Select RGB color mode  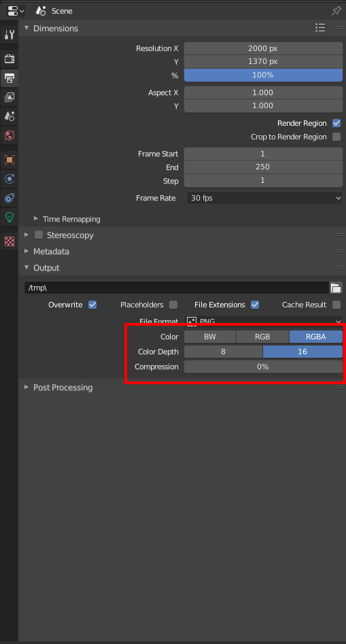[262, 337]
